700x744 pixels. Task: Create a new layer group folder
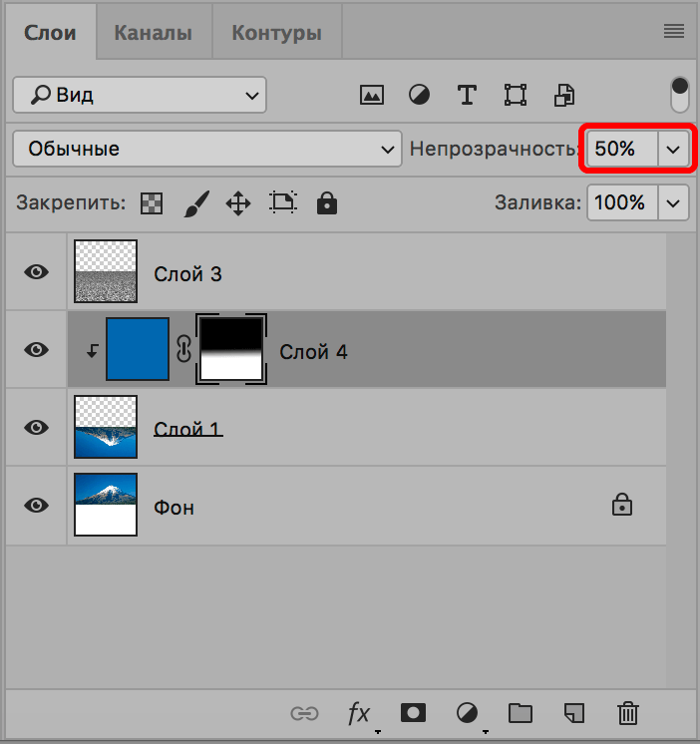tap(520, 712)
